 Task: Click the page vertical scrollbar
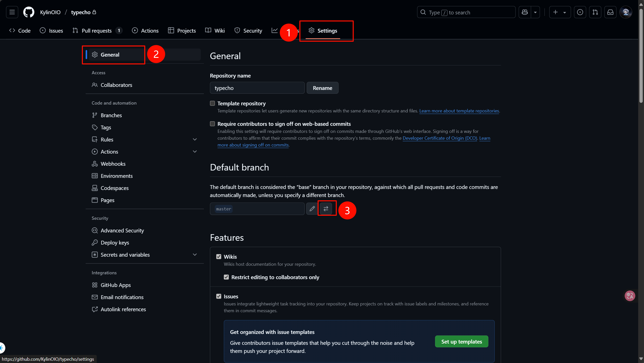click(x=641, y=56)
